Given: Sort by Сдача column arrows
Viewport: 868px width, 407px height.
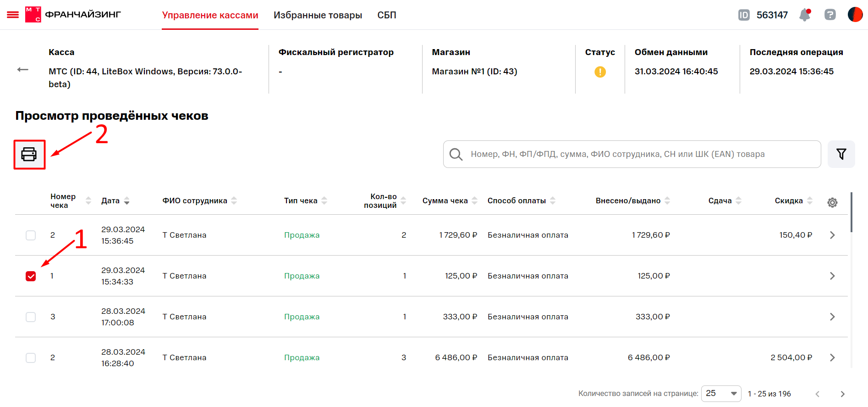Looking at the screenshot, I should click(738, 201).
